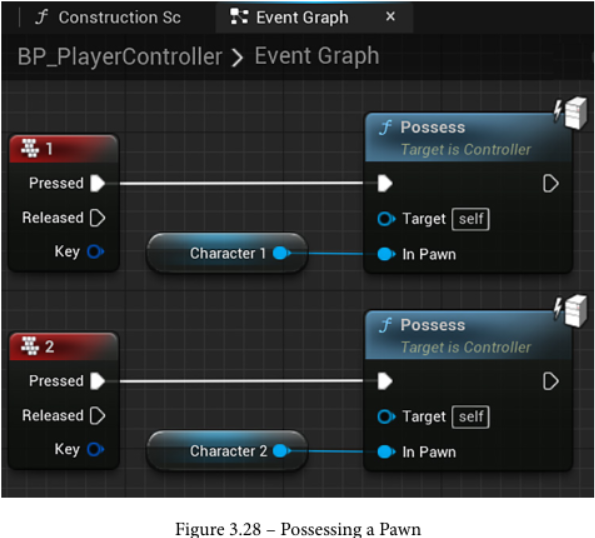595x538 pixels.
Task: Click the In Pawn pin on the bottom Possess node
Action: (386, 452)
